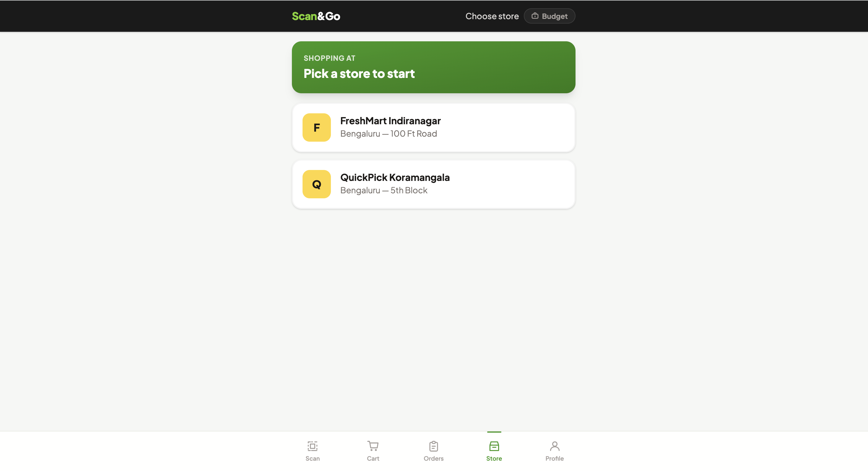Switch to the Scan tab label

pos(312,459)
